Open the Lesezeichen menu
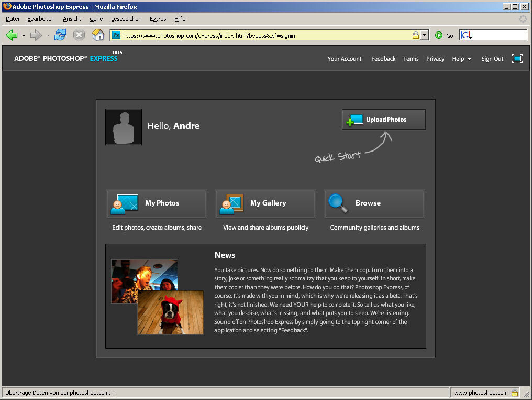The height and width of the screenshot is (400, 532). (x=126, y=19)
